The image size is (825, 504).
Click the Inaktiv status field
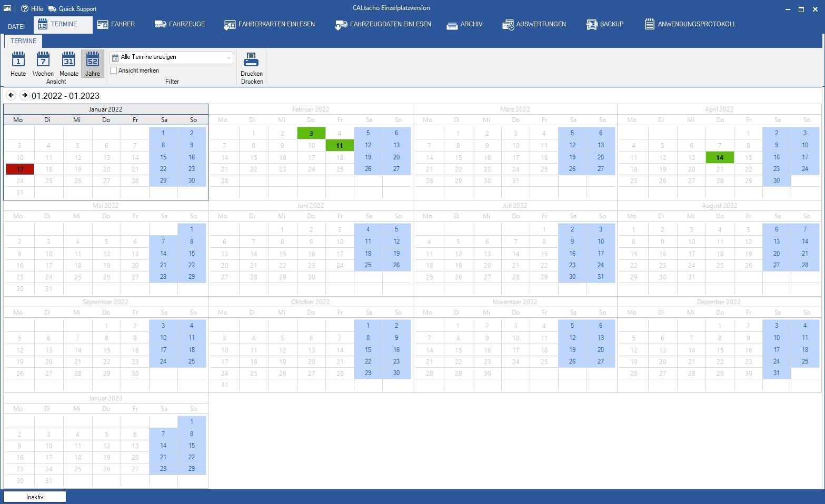click(x=35, y=497)
